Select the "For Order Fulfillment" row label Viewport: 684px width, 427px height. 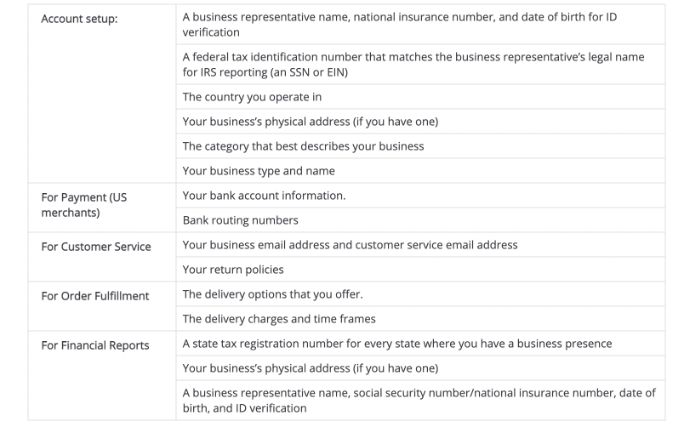(95, 295)
